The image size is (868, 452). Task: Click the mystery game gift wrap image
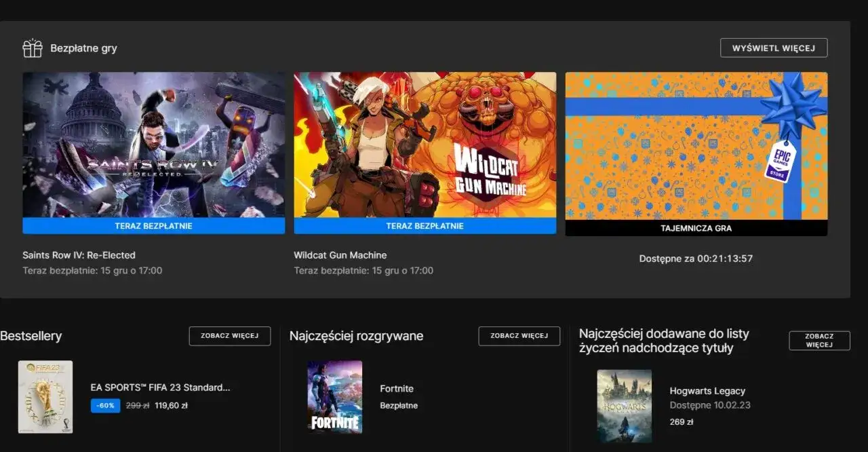coord(697,146)
